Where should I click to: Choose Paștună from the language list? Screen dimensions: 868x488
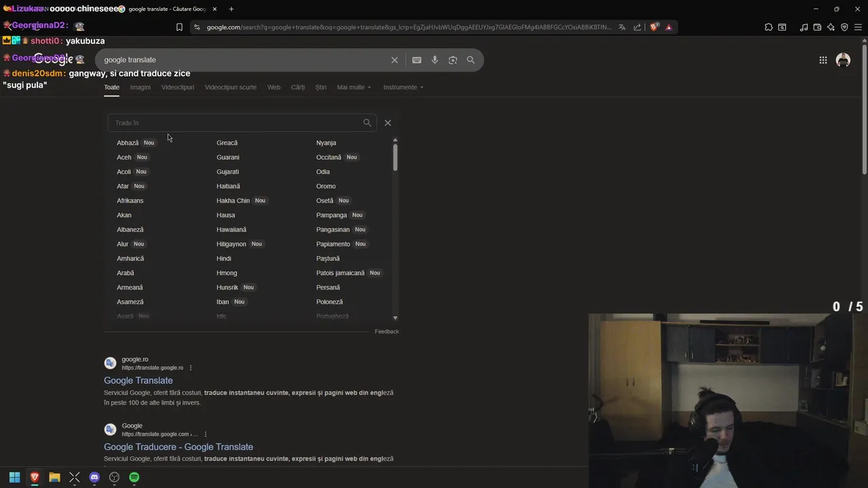pos(328,259)
